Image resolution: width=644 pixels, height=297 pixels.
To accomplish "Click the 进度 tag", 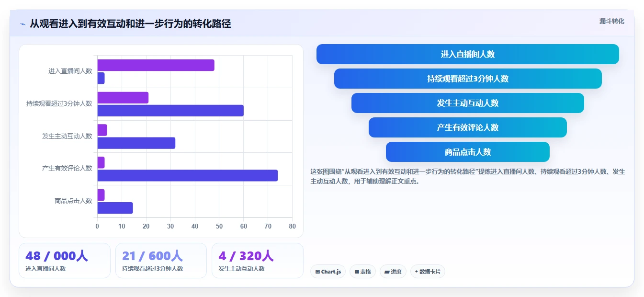I will [393, 272].
